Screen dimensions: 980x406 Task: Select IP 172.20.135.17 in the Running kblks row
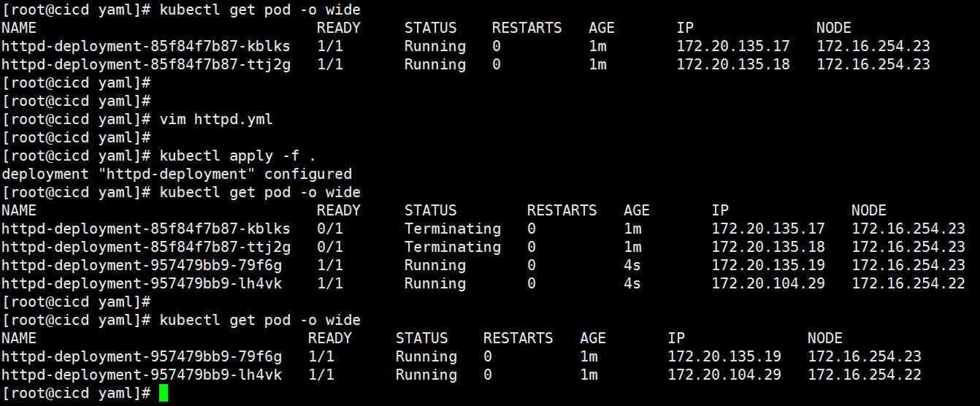733,46
